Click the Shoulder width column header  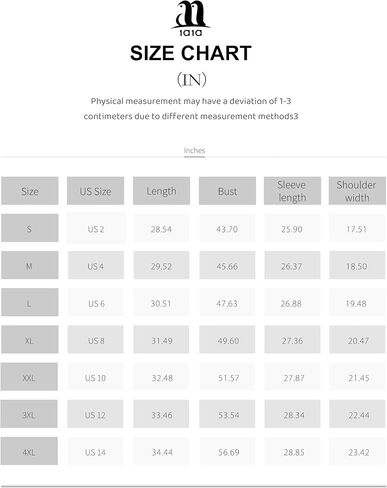point(357,191)
